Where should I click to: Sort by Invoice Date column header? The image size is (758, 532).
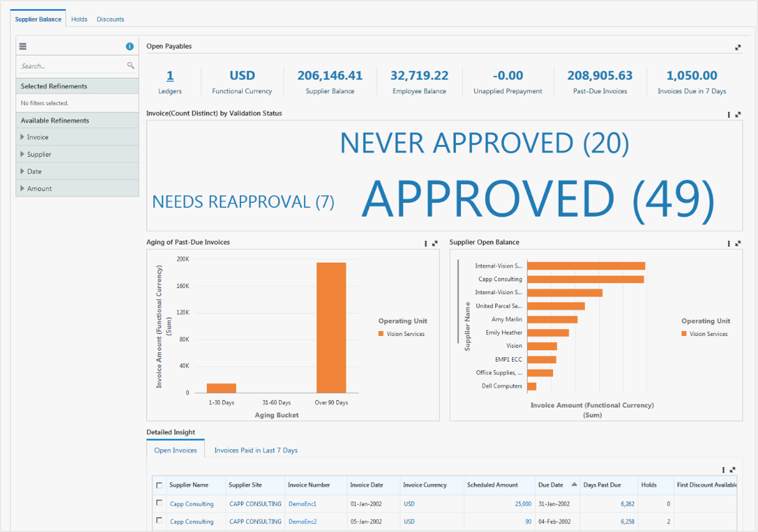coord(367,485)
